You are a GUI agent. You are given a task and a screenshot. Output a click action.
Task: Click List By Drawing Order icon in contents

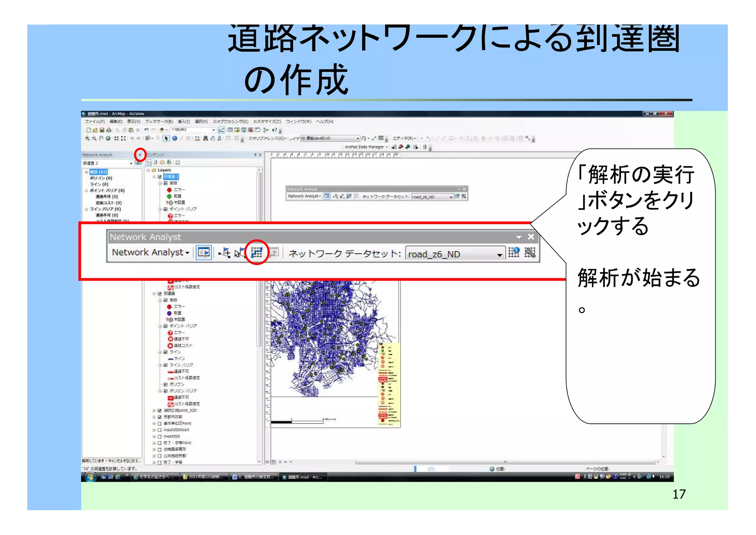pos(149,163)
